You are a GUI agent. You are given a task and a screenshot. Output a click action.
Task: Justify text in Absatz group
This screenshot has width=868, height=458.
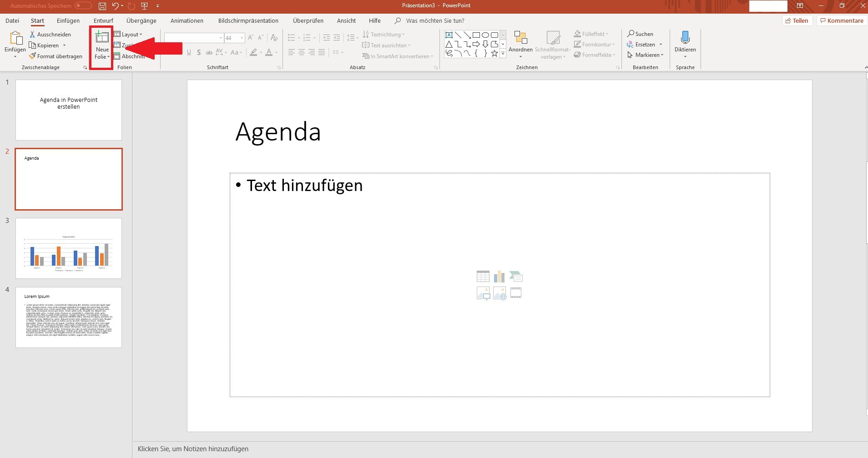pos(322,52)
